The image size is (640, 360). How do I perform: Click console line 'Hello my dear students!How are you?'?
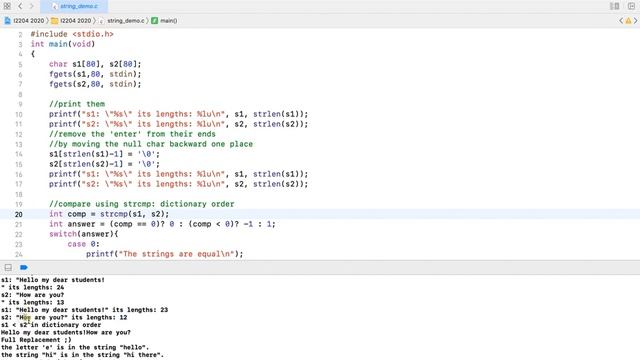(66, 332)
